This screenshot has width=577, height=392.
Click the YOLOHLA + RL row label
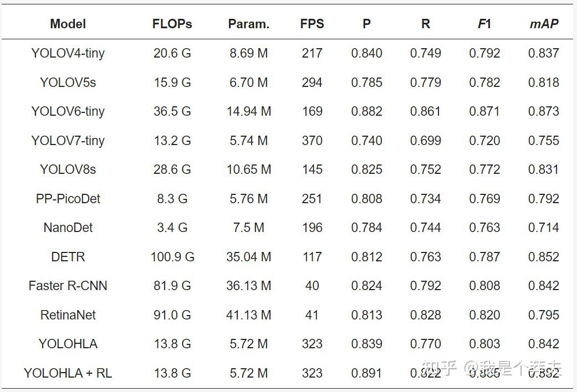tap(68, 373)
